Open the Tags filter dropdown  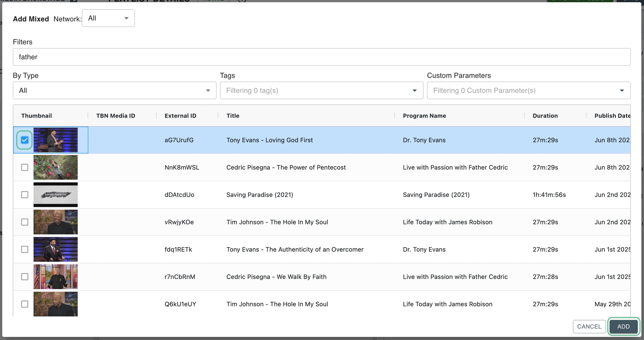(x=321, y=91)
